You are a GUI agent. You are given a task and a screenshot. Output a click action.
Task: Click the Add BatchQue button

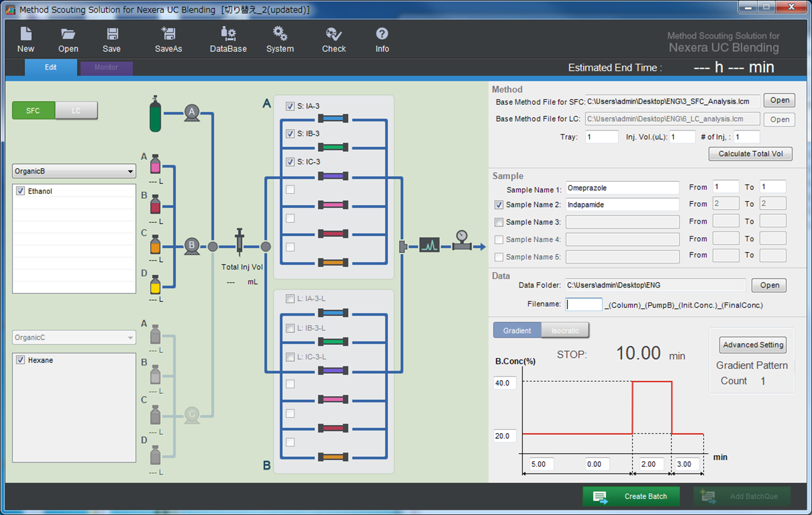pyautogui.click(x=741, y=496)
